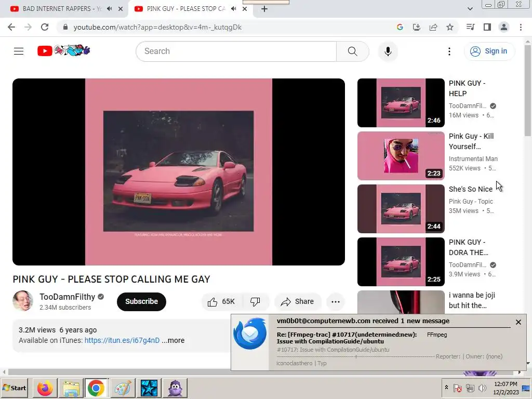The width and height of the screenshot is (532, 399).
Task: Click the share page icon in address bar
Action: [433, 27]
